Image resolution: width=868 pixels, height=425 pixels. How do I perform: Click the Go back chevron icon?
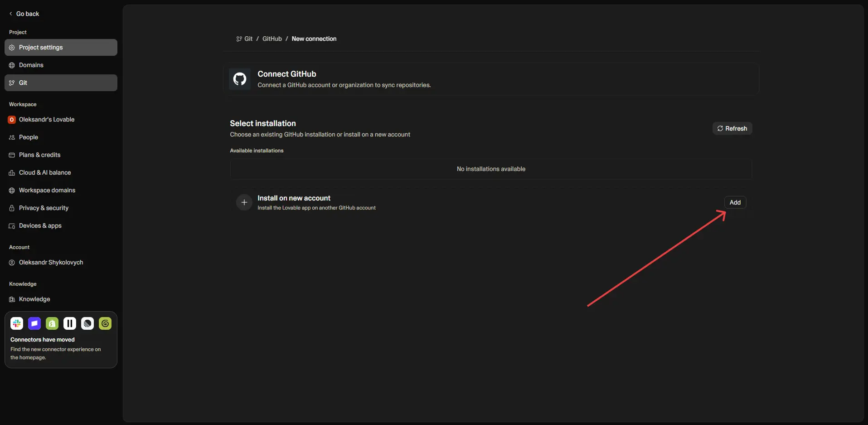click(11, 14)
